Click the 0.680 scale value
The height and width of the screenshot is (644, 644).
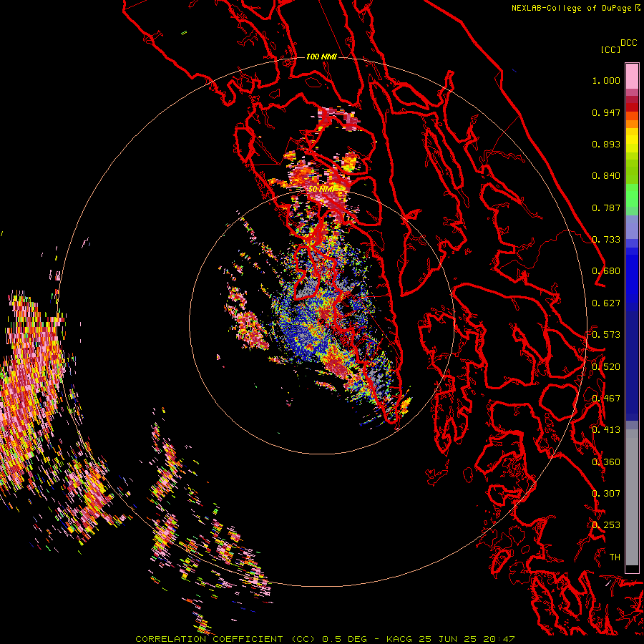pyautogui.click(x=606, y=271)
